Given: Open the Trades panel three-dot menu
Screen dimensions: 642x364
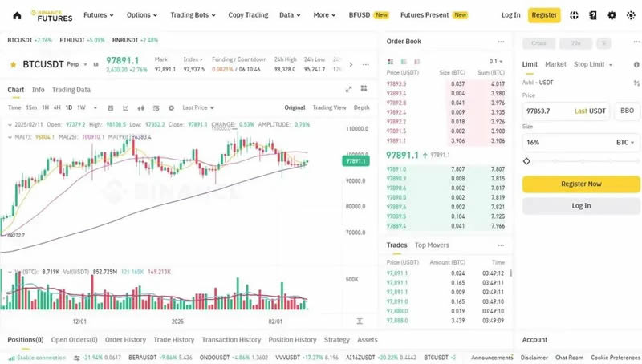Looking at the screenshot, I should (501, 245).
